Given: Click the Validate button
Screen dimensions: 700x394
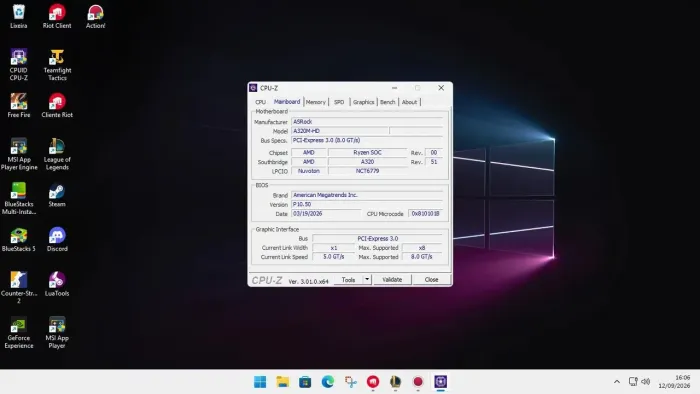Looking at the screenshot, I should 392,279.
